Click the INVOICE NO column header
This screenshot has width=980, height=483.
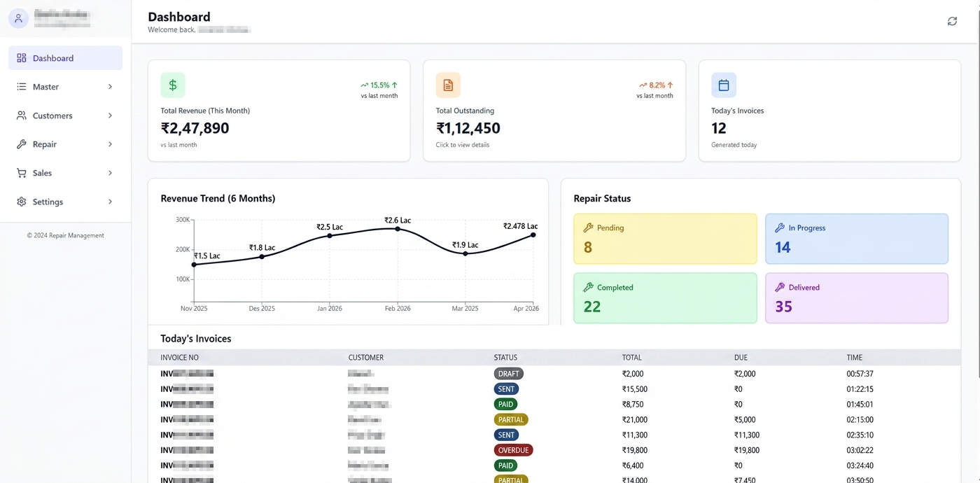click(x=179, y=358)
